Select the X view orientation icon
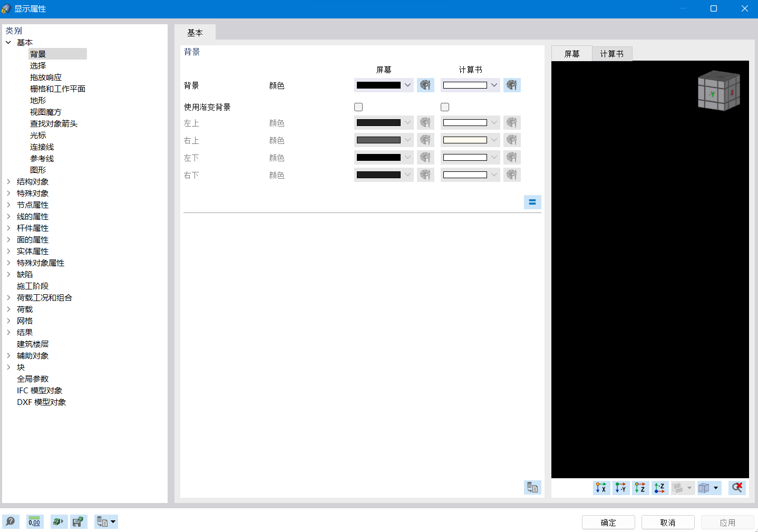 (x=601, y=488)
